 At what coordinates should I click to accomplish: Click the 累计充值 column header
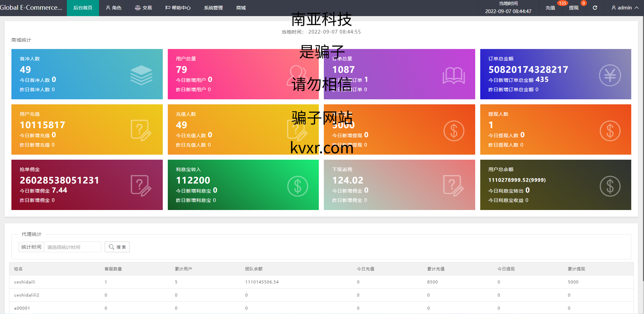[x=436, y=269]
